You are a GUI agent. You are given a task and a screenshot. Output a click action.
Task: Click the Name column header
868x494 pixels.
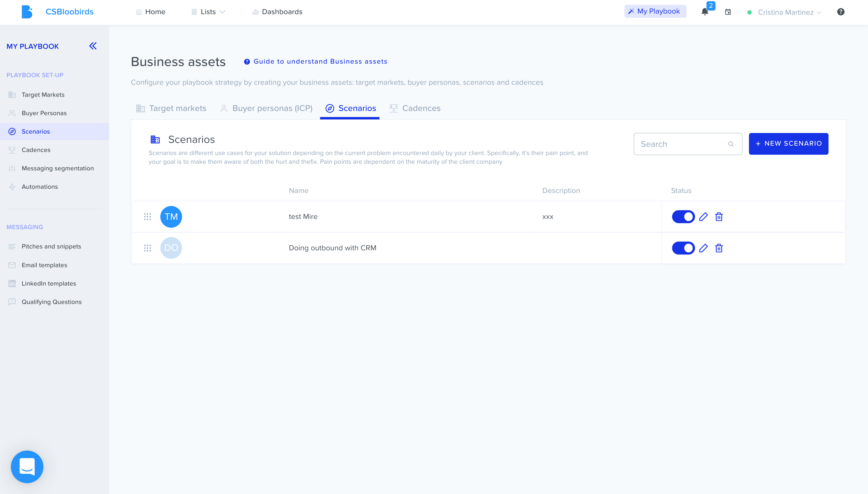298,191
